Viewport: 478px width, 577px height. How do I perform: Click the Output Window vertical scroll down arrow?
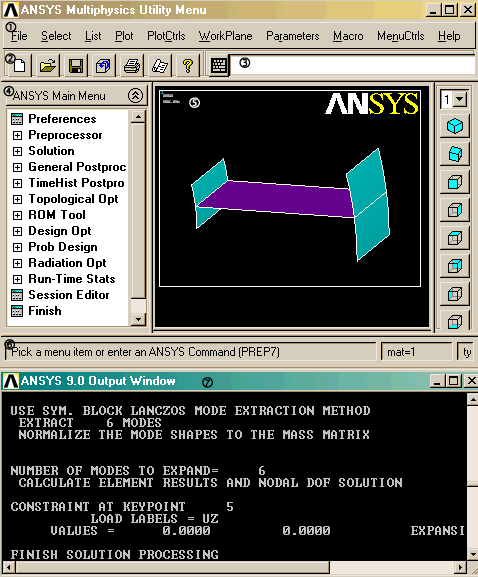[472, 554]
